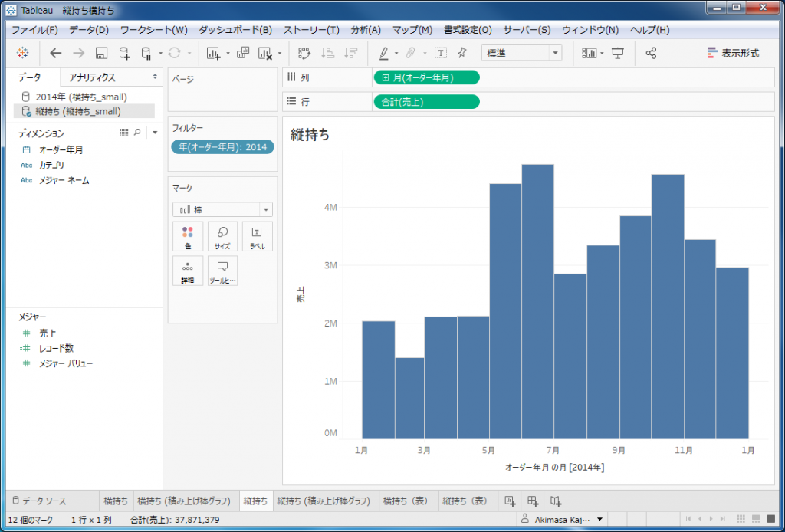Open the Size marks card option
Image resolution: width=785 pixels, height=532 pixels.
222,236
